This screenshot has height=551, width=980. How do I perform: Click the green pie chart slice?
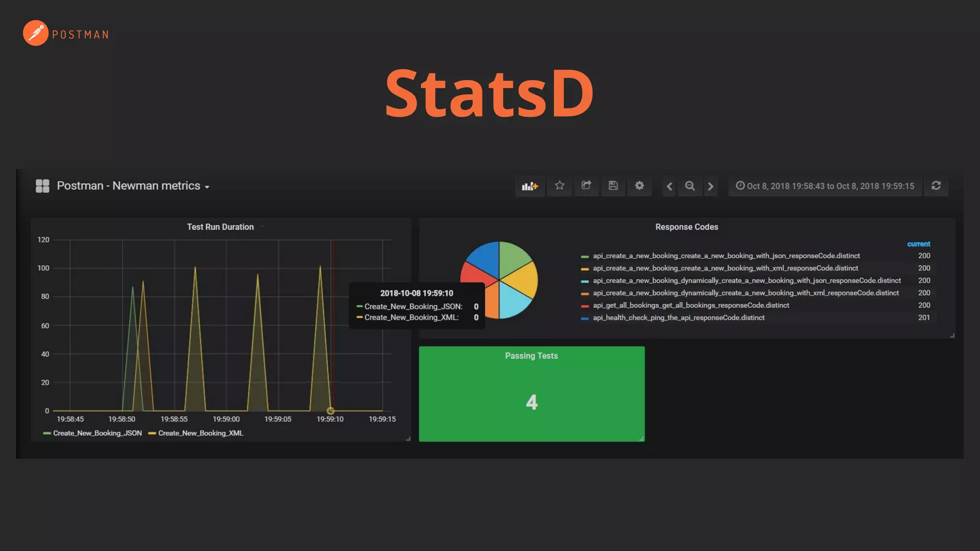point(512,257)
